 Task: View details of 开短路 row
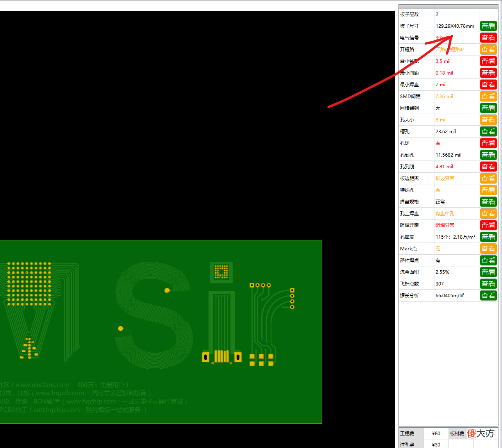488,50
